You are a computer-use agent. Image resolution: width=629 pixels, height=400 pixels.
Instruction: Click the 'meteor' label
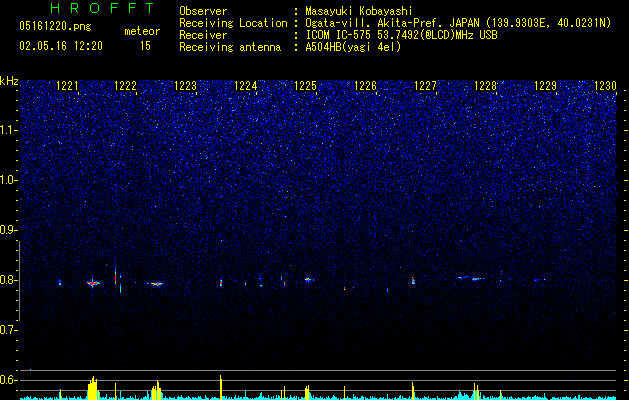pos(142,31)
